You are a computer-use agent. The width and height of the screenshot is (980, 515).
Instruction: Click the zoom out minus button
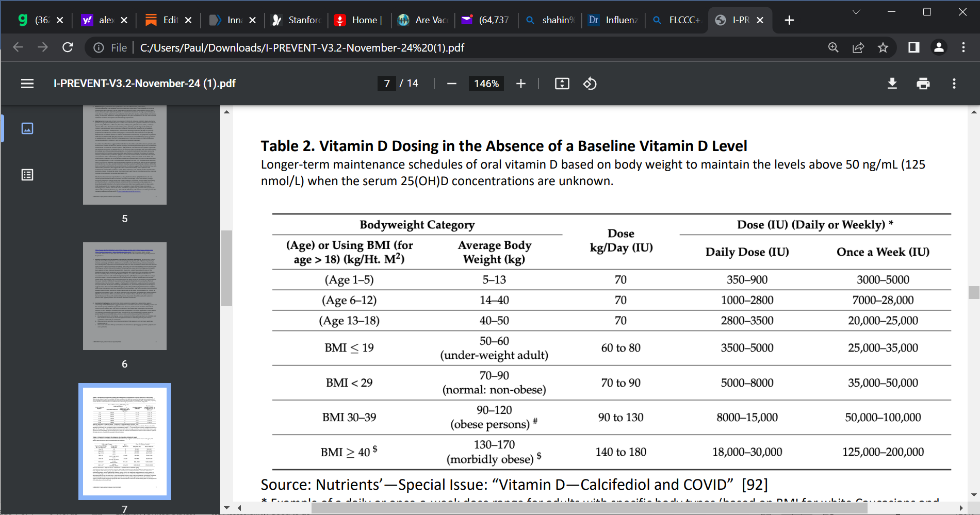coord(452,84)
